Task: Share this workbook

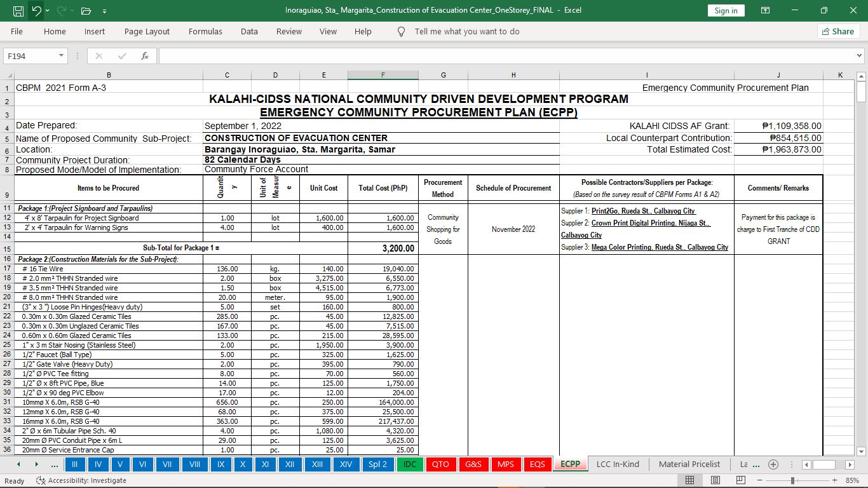Action: coord(838,31)
